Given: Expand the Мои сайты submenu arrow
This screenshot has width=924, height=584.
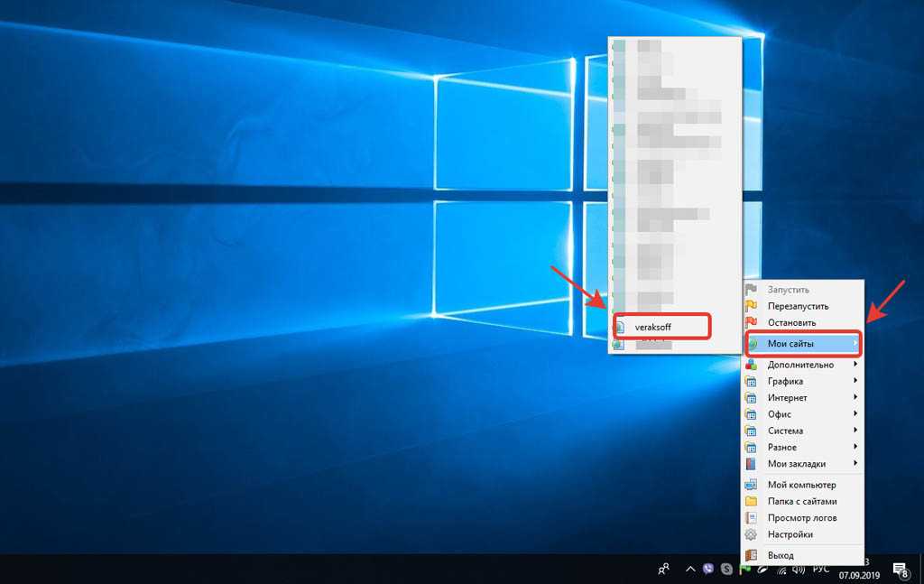Looking at the screenshot, I should (x=855, y=343).
